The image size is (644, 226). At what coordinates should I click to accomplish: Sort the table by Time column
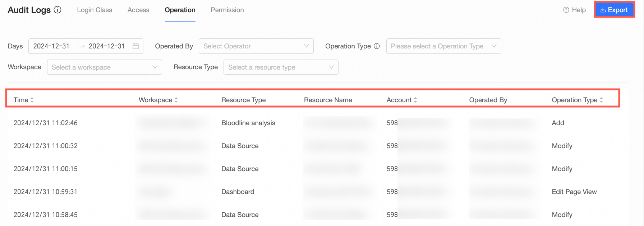click(x=32, y=100)
